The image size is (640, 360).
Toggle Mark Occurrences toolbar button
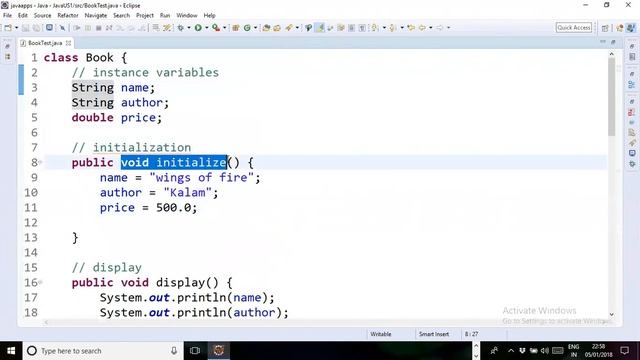click(320, 28)
